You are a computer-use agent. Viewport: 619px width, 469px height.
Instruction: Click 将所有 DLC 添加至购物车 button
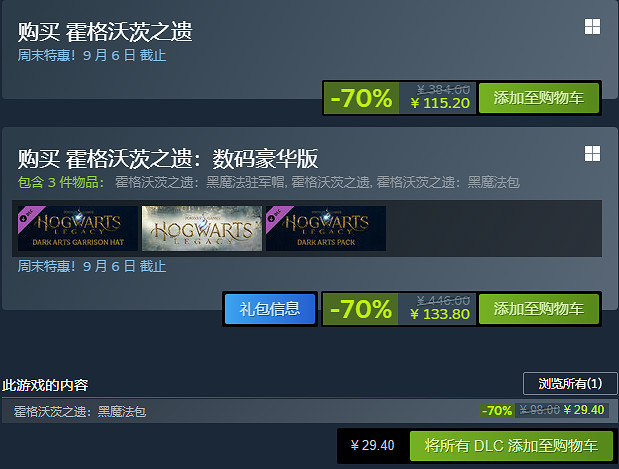(511, 446)
